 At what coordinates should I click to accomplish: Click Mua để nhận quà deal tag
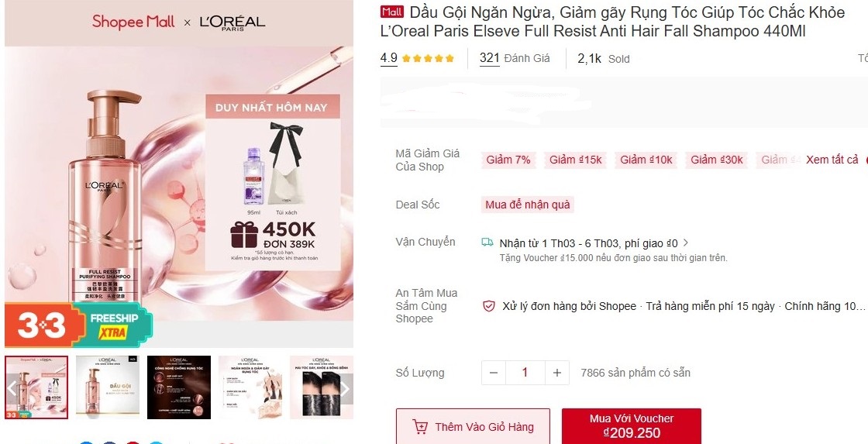[528, 205]
